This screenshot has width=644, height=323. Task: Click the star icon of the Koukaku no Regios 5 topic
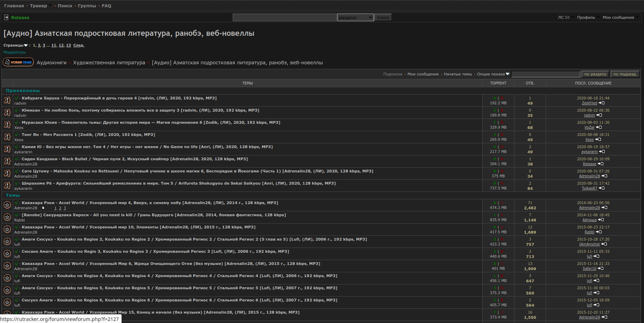tap(7, 290)
